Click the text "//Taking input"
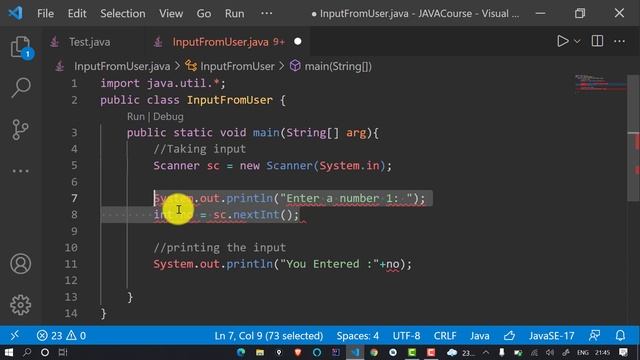Image resolution: width=640 pixels, height=360 pixels. coord(200,149)
